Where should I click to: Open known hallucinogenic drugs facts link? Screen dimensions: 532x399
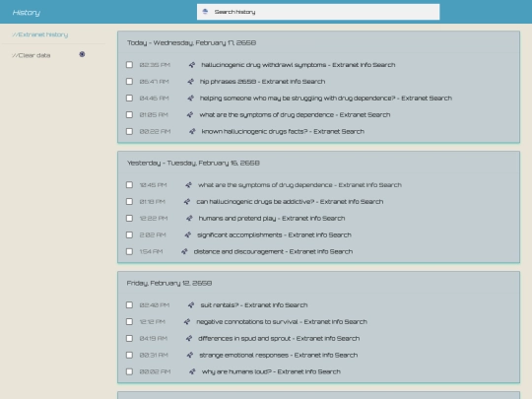click(283, 131)
